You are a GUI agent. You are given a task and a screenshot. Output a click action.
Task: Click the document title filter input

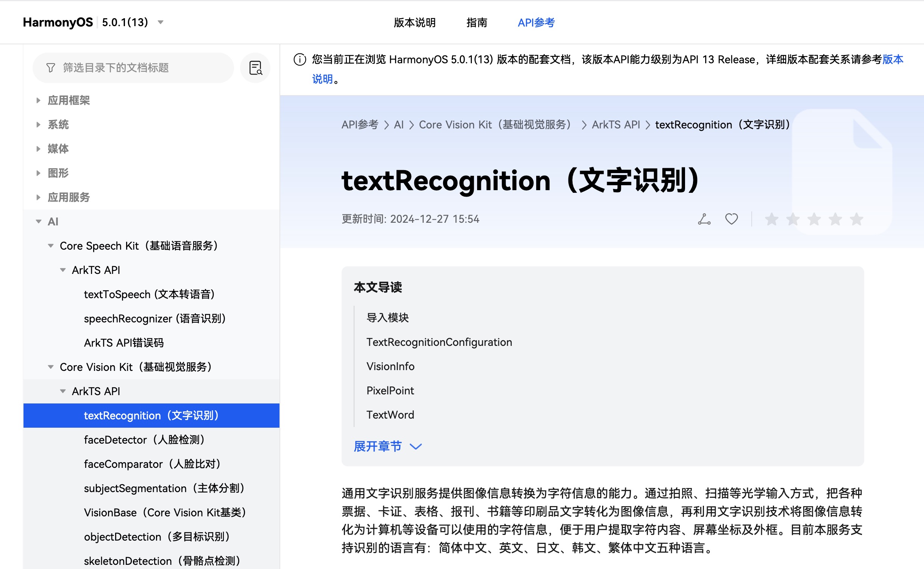click(x=144, y=68)
